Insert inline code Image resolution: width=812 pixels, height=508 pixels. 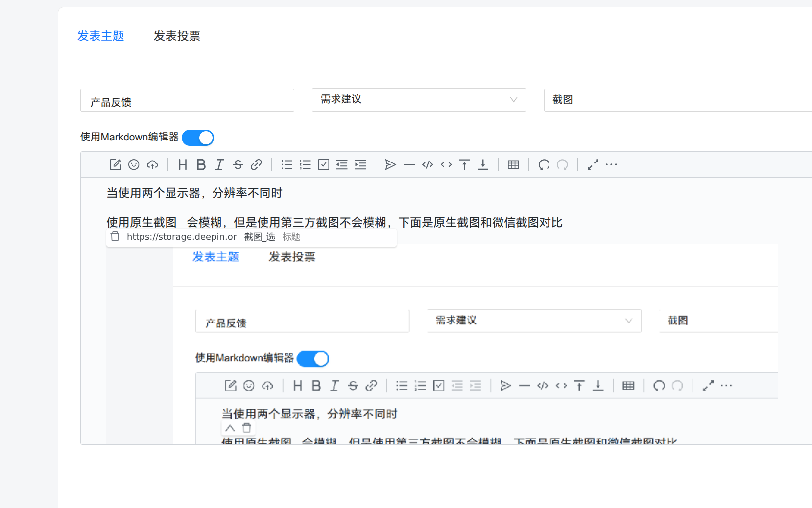pos(446,164)
